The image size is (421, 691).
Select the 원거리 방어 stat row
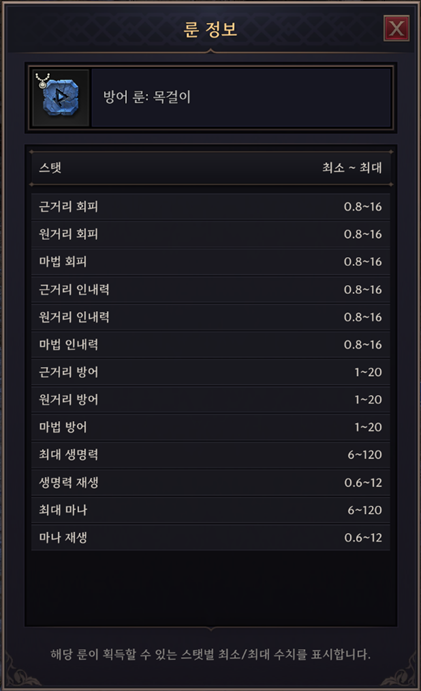click(211, 400)
